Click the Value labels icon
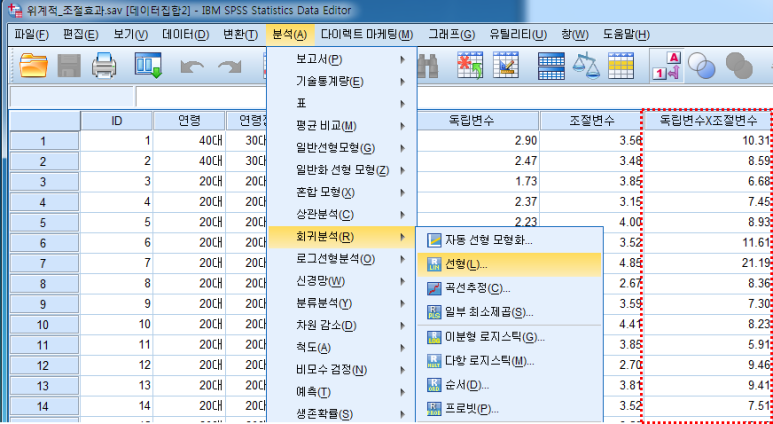The image size is (773, 424). tap(666, 66)
